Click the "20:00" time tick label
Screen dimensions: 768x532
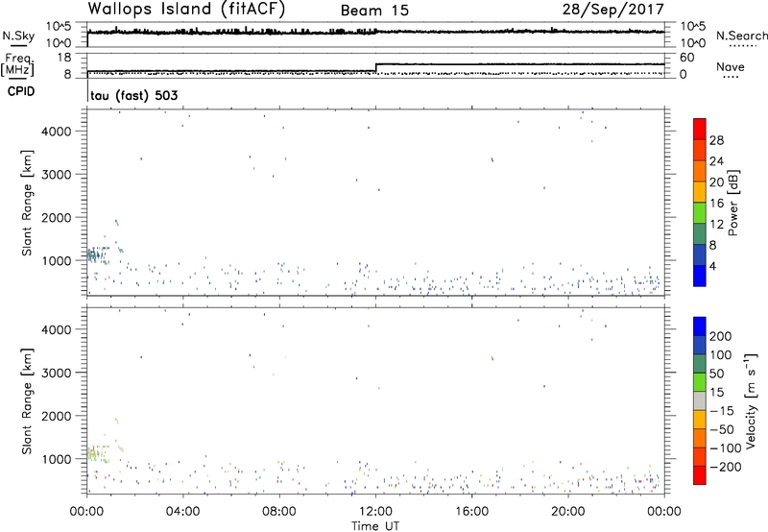coord(568,512)
